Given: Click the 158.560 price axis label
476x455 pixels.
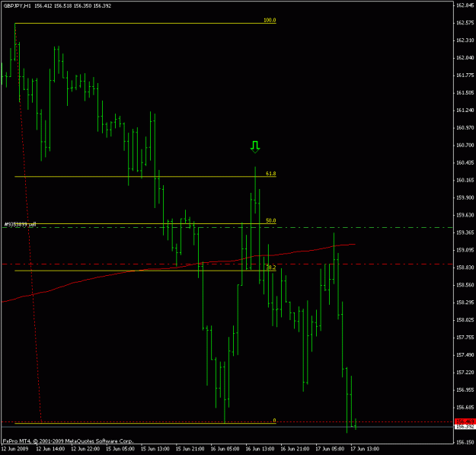Looking at the screenshot, I should (465, 285).
